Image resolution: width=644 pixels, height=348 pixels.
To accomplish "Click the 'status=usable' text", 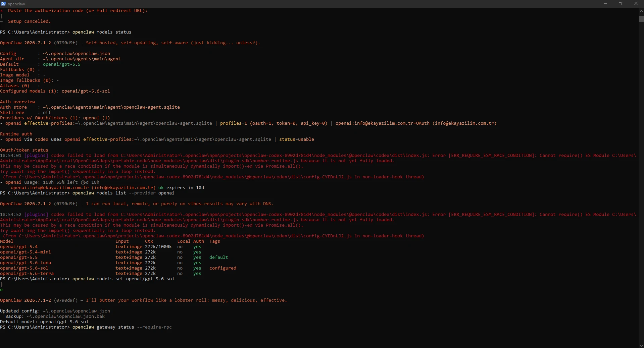I will coord(297,139).
